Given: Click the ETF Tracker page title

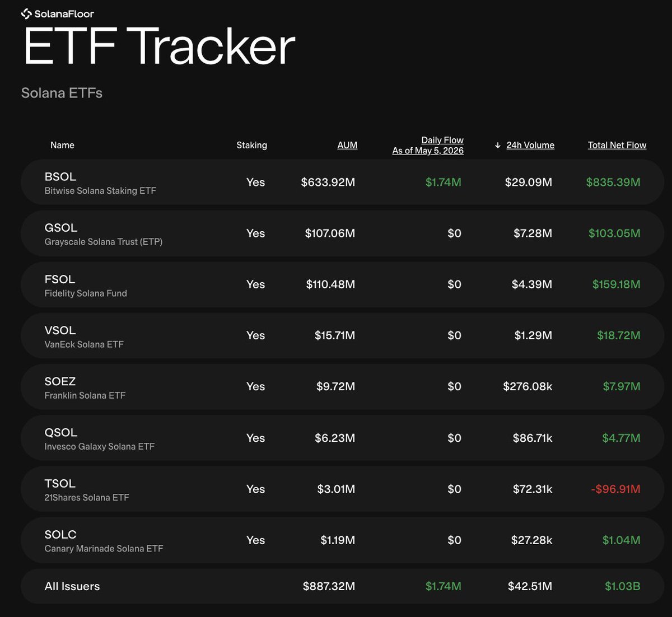Looking at the screenshot, I should pos(159,46).
